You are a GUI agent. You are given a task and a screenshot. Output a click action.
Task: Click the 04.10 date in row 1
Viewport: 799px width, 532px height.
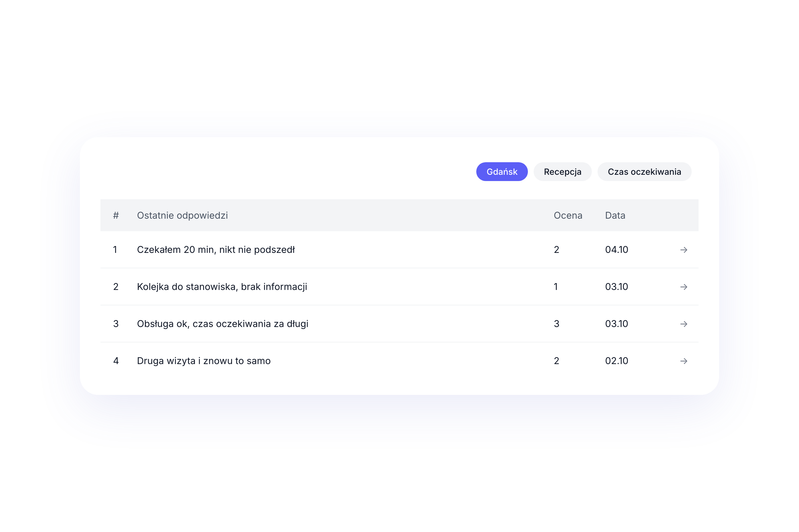coord(616,250)
